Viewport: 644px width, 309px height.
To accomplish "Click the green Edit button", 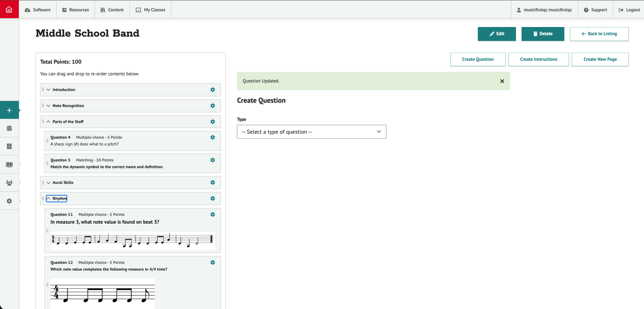I will [x=497, y=34].
